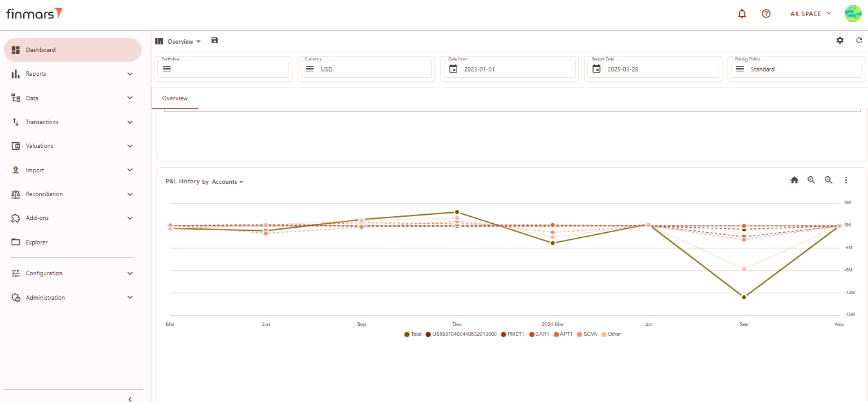Hide the SCVA series via legend
The height and width of the screenshot is (402, 868).
click(586, 334)
